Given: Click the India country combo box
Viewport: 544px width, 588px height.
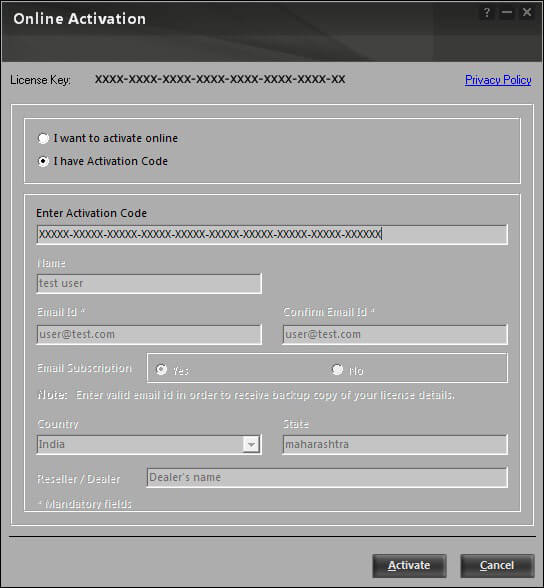Looking at the screenshot, I should (x=149, y=444).
